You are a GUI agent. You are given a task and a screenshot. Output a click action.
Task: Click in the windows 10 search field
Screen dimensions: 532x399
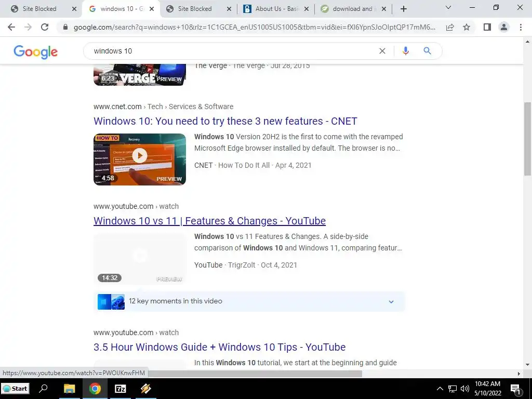tap(234, 51)
